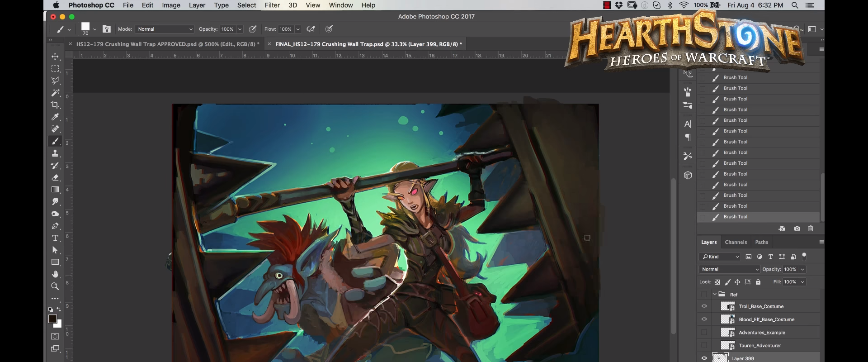Select the Hand tool
Screen dimensions: 868x362
[55, 274]
